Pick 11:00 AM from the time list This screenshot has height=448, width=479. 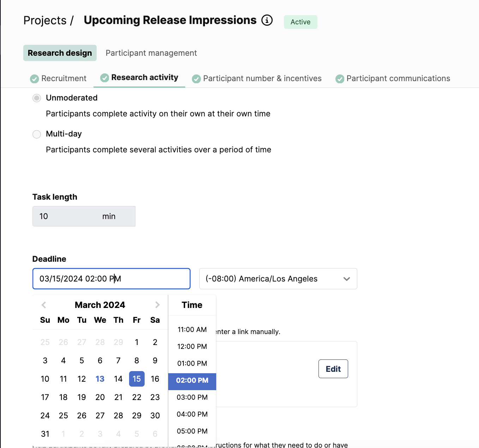tap(192, 329)
